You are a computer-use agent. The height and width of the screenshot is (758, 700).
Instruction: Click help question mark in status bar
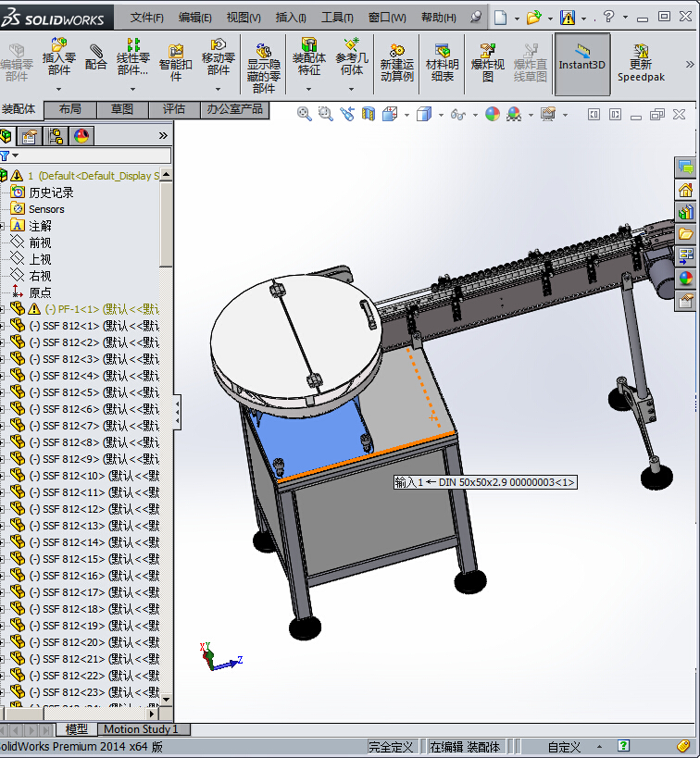(624, 746)
